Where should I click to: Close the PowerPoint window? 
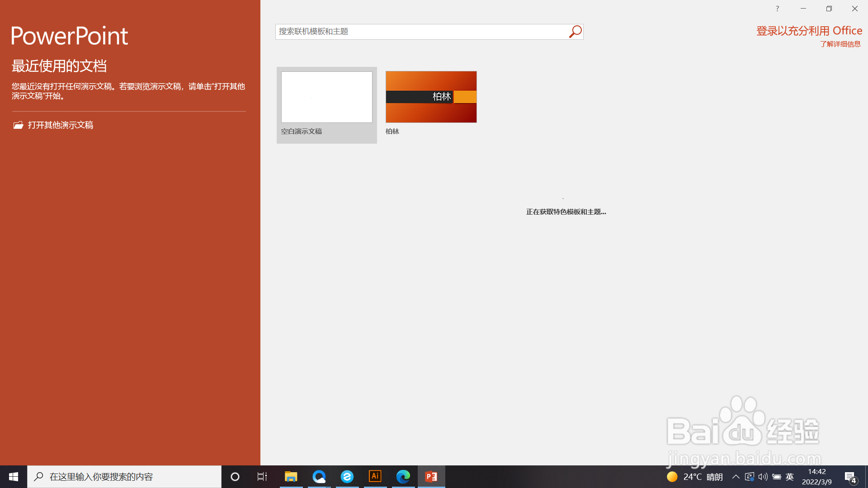click(855, 9)
